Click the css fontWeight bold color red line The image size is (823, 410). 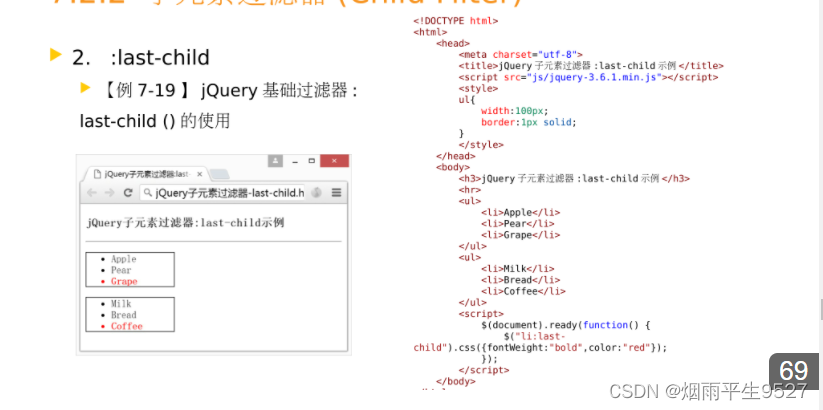coord(540,348)
